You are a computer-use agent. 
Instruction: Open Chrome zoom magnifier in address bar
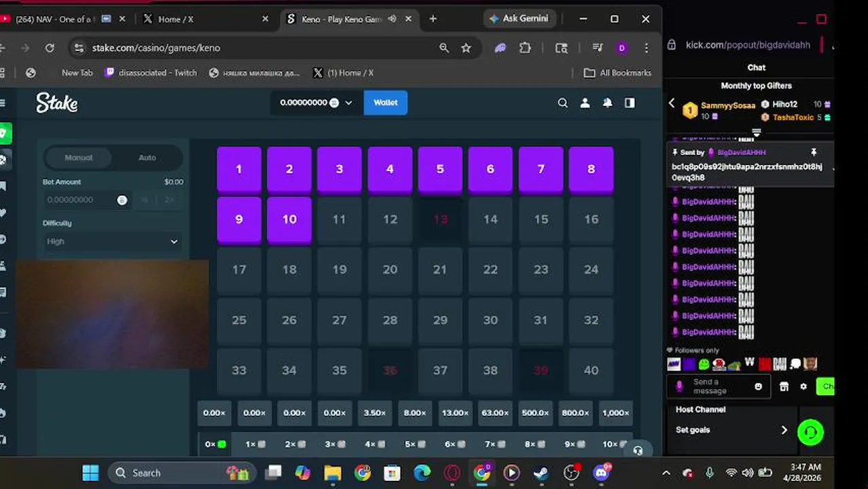(444, 48)
